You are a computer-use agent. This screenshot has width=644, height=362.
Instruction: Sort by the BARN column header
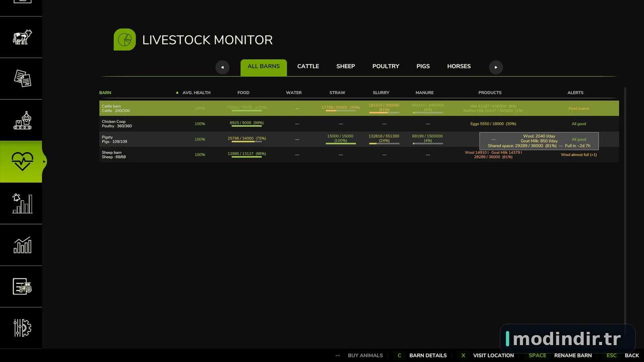point(105,93)
